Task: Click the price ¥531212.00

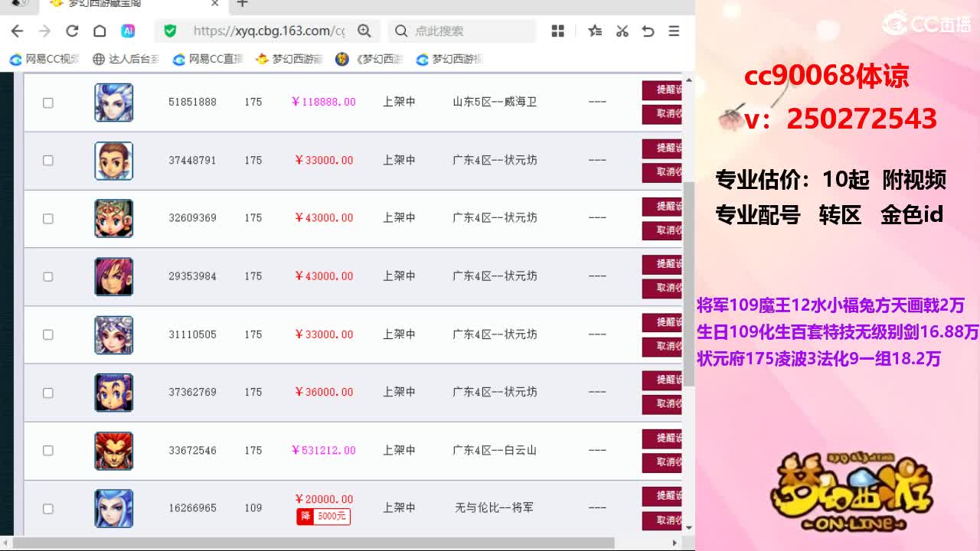Action: click(x=323, y=451)
